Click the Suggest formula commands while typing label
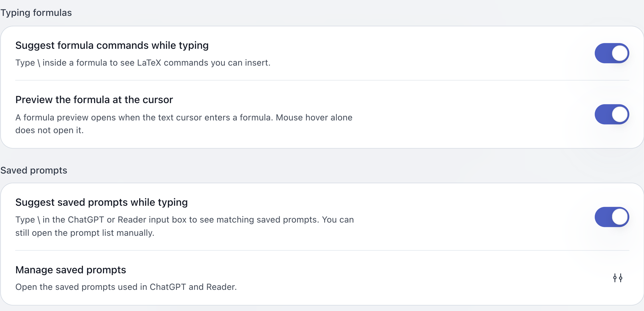 click(x=112, y=45)
